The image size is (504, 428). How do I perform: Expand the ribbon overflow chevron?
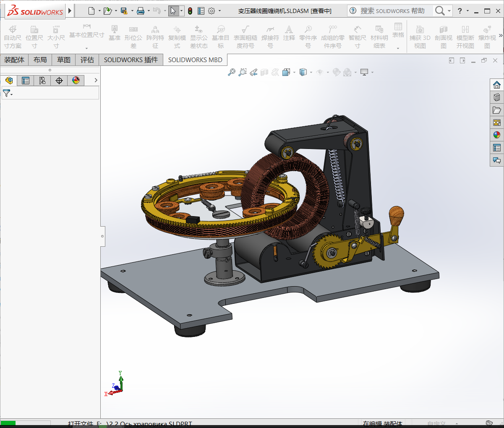point(500,36)
